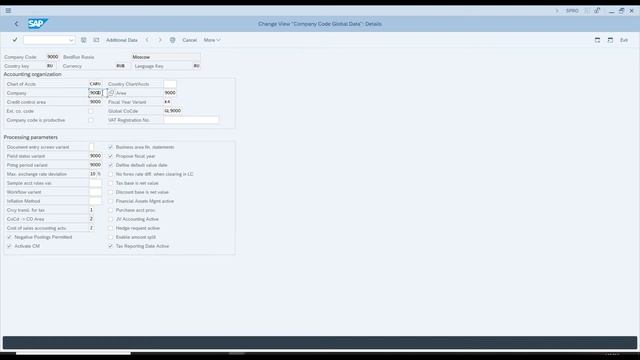The width and height of the screenshot is (640, 360).
Task: Click the Field status variant field
Action: pos(96,156)
